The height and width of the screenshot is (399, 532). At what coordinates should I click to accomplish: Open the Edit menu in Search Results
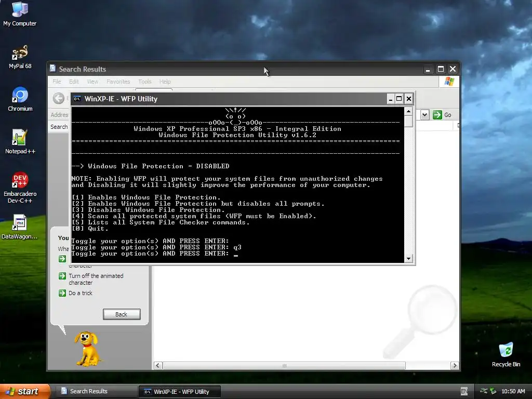74,82
